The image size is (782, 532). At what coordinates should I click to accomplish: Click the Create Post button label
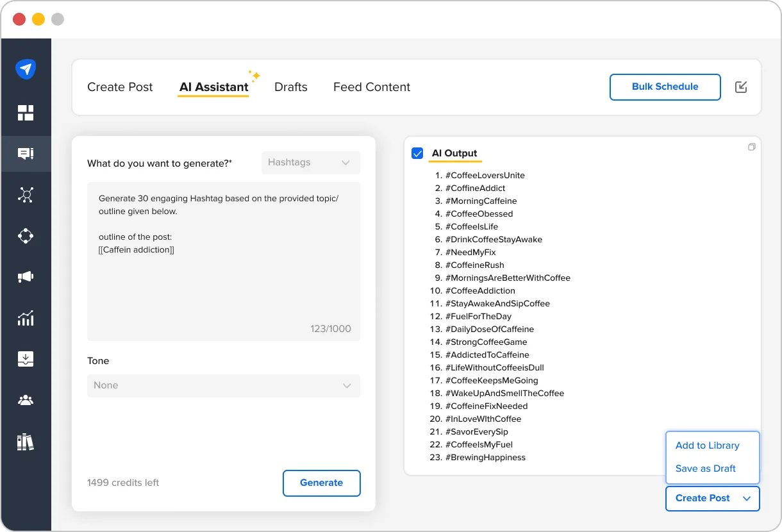(703, 499)
